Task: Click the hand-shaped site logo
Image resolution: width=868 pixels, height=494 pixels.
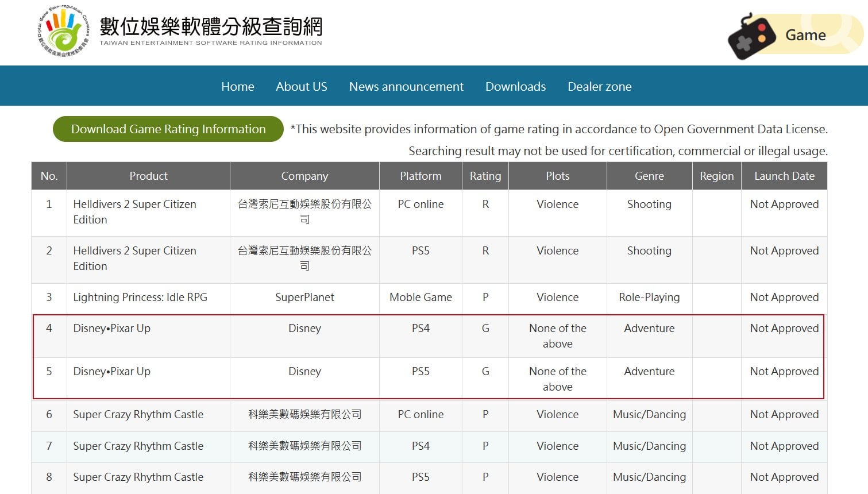Action: click(64, 32)
